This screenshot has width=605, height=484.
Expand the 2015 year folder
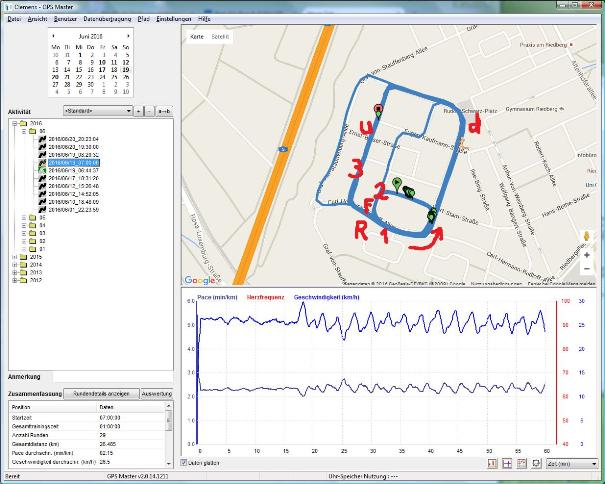(x=15, y=257)
